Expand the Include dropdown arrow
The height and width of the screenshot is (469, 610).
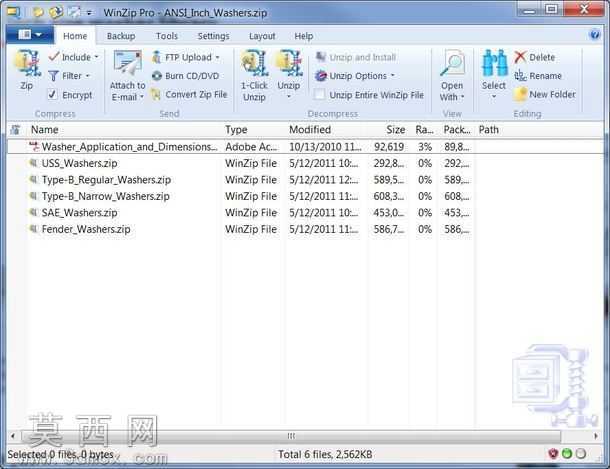[x=96, y=57]
